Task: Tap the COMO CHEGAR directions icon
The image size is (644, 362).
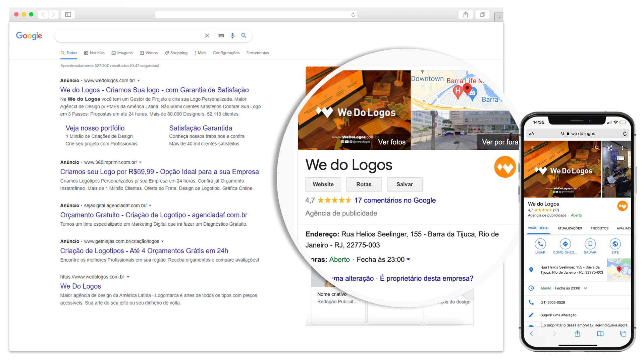Action: coord(565,244)
